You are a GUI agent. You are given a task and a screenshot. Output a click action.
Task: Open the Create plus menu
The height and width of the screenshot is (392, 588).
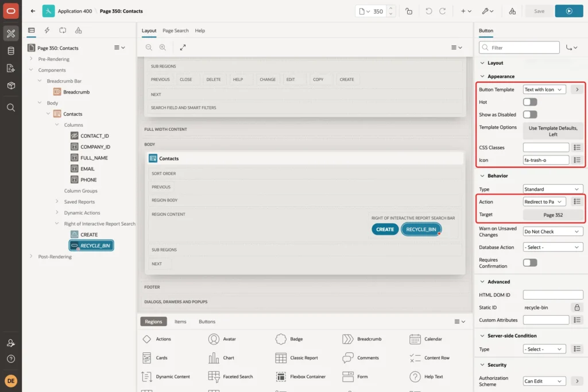[x=466, y=11]
